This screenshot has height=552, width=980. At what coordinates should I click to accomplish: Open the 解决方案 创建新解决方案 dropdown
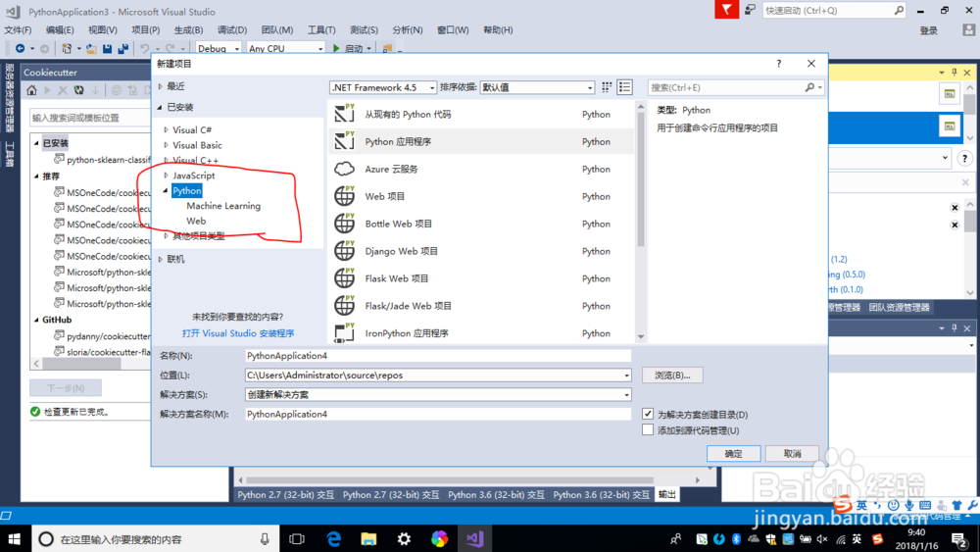(x=626, y=394)
